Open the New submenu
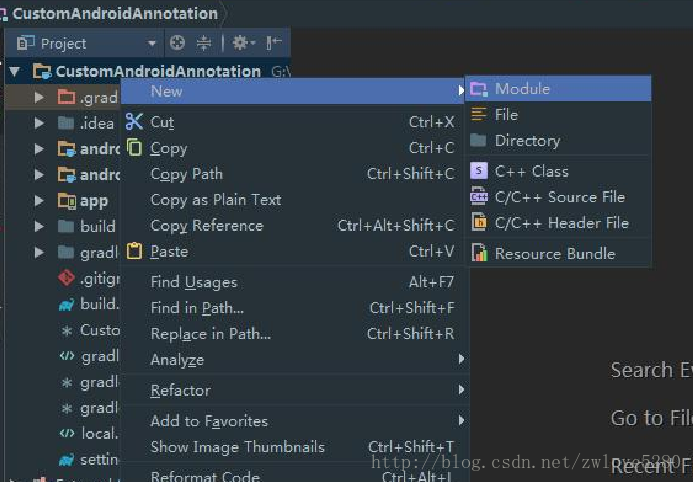The height and width of the screenshot is (482, 693). pos(293,91)
